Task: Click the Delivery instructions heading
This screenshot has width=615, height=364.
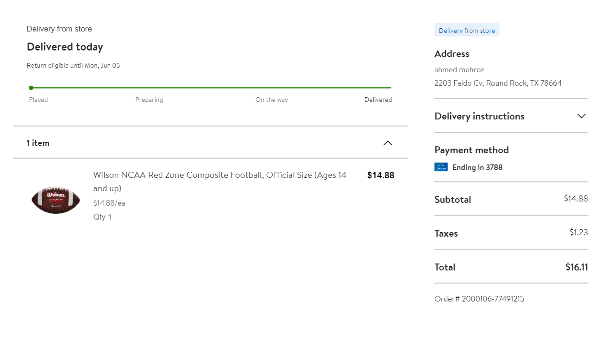Action: (479, 116)
